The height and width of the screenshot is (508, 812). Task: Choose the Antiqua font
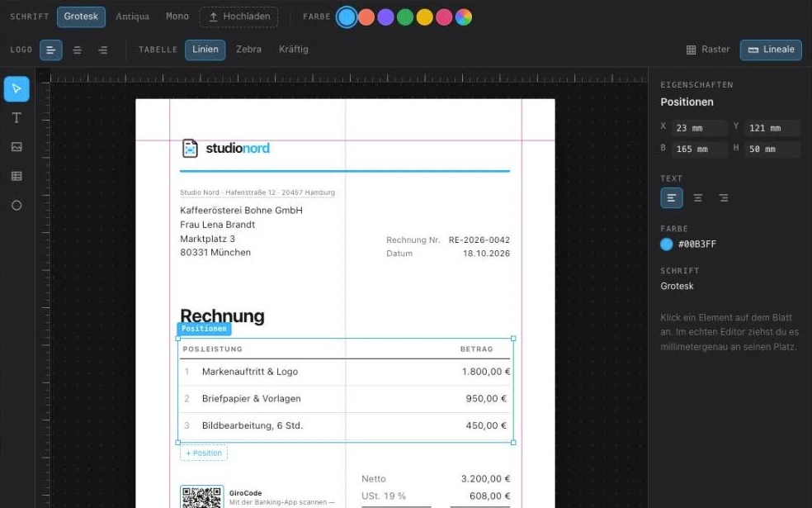(132, 17)
